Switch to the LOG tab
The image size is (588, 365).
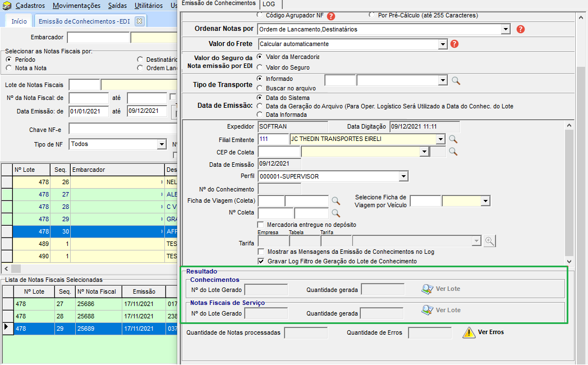[x=269, y=4]
